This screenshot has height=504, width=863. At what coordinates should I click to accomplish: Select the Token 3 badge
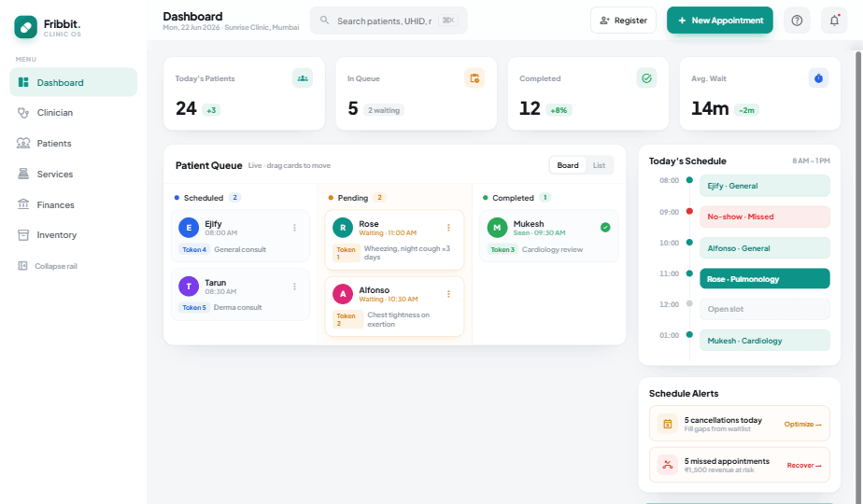tap(502, 250)
